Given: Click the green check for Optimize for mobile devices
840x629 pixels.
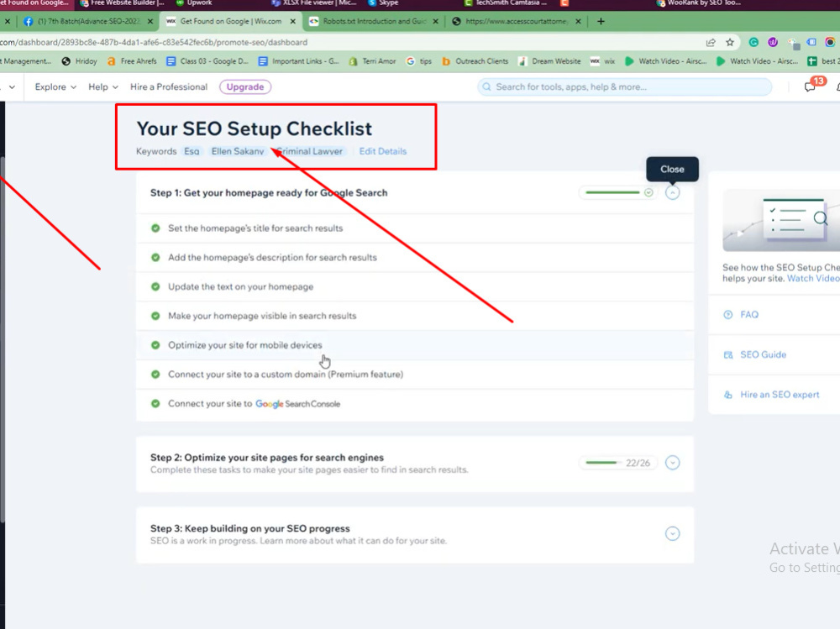Looking at the screenshot, I should (155, 345).
